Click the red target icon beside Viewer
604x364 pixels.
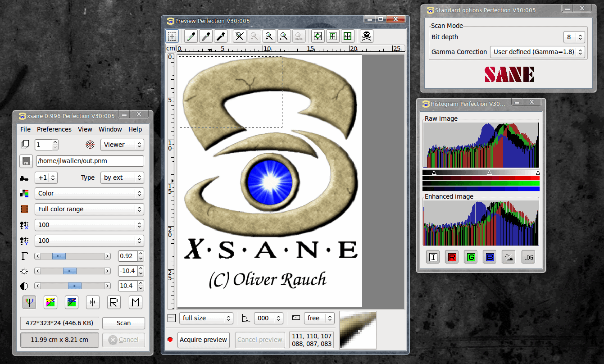[91, 145]
